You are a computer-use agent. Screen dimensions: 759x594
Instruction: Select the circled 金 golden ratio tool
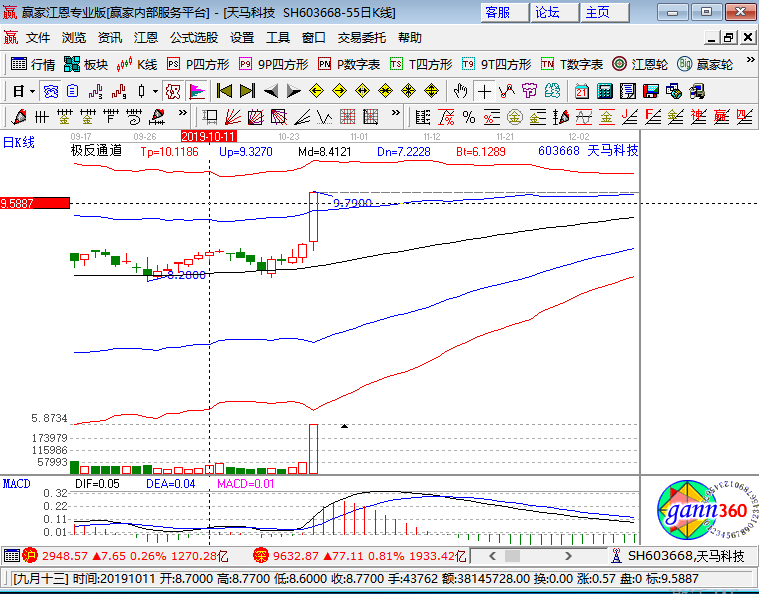click(x=515, y=117)
